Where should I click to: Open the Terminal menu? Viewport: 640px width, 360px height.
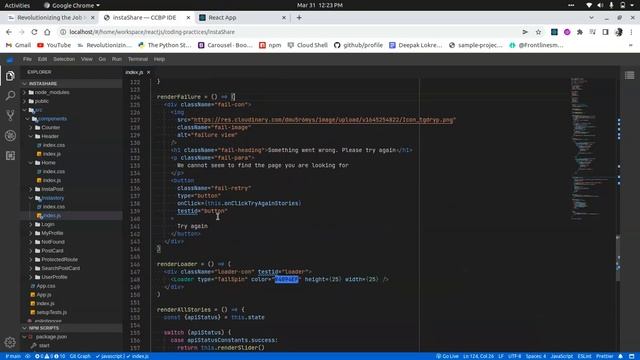[x=138, y=59]
